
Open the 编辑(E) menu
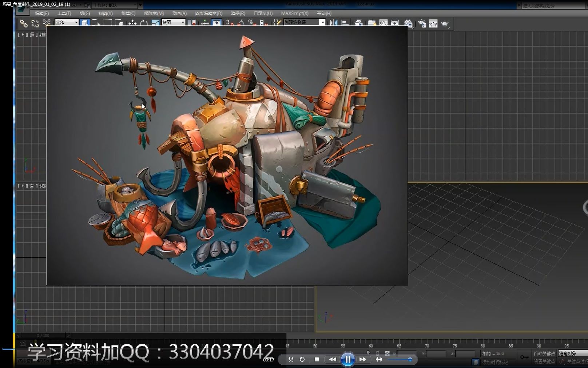(x=41, y=13)
